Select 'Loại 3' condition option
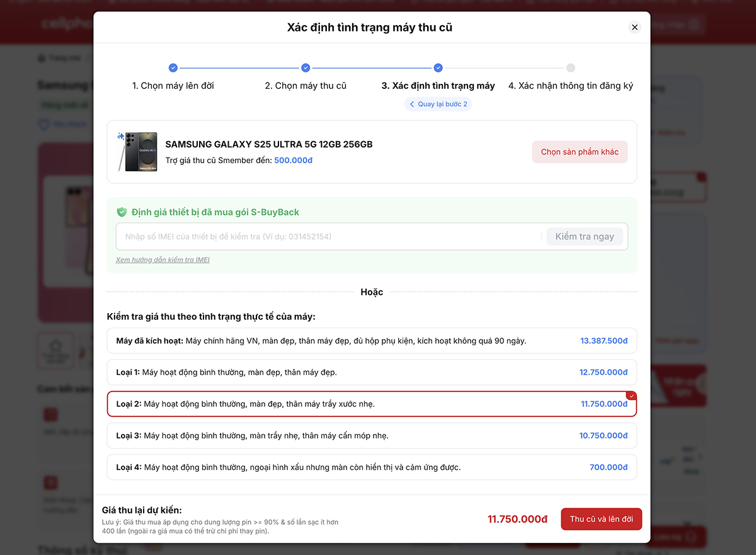 pos(372,435)
